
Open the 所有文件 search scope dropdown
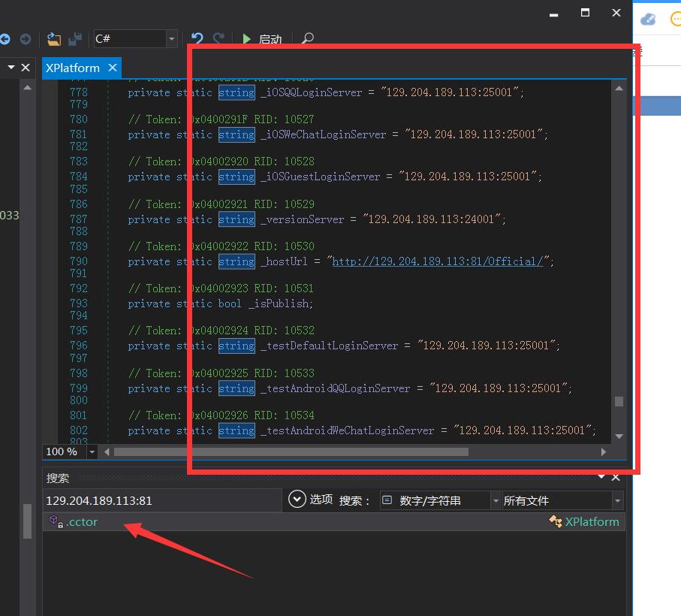click(617, 500)
